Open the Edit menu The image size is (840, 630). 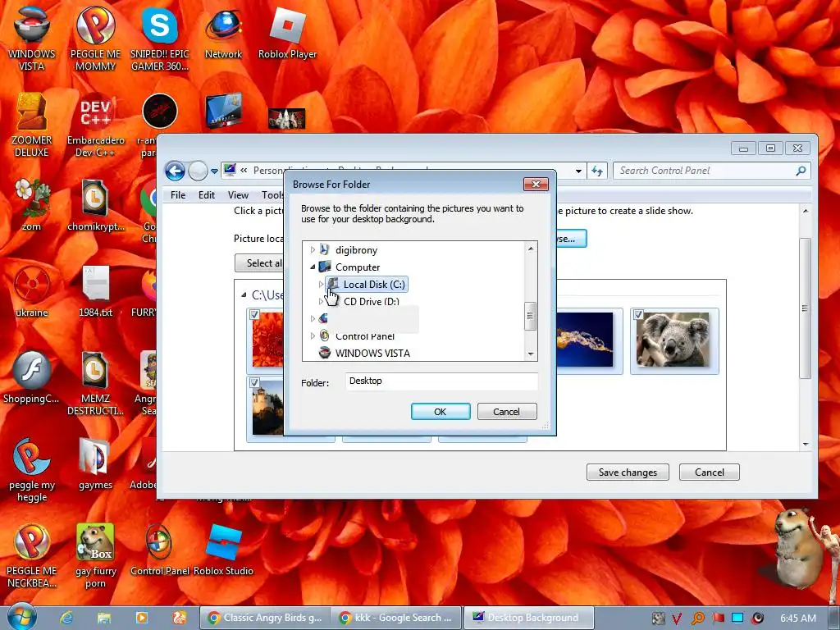click(206, 195)
